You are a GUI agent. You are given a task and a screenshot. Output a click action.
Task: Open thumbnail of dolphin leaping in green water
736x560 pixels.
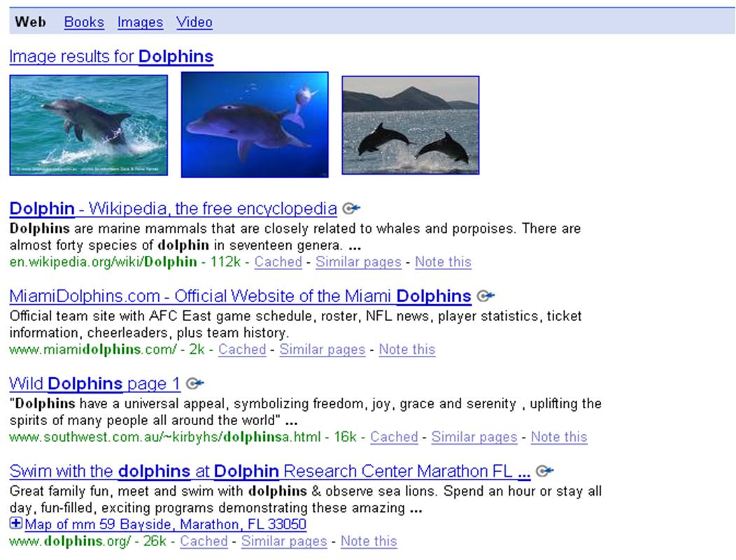(89, 125)
